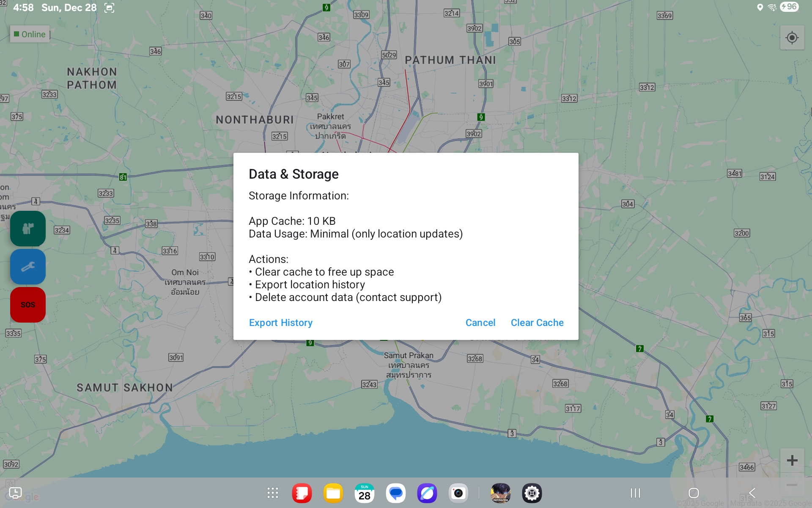Launch the red notes app in taskbar
The image size is (812, 508).
302,493
